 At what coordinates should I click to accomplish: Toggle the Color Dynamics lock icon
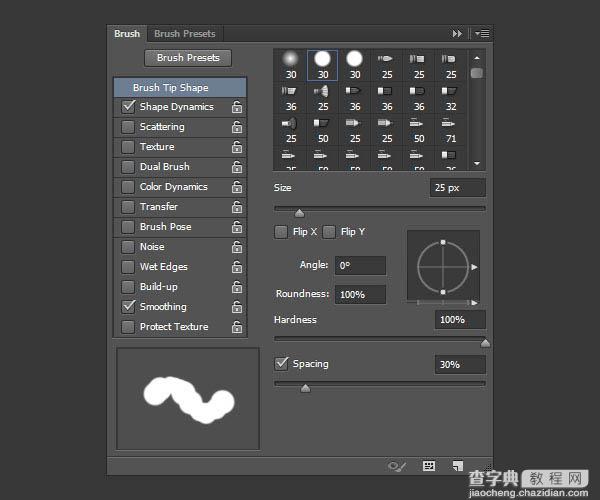237,187
